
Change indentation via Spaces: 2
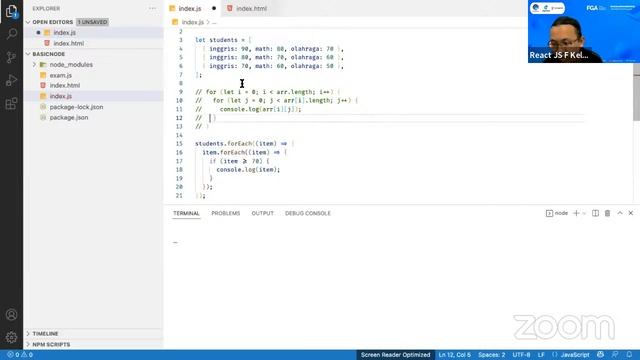tap(491, 355)
